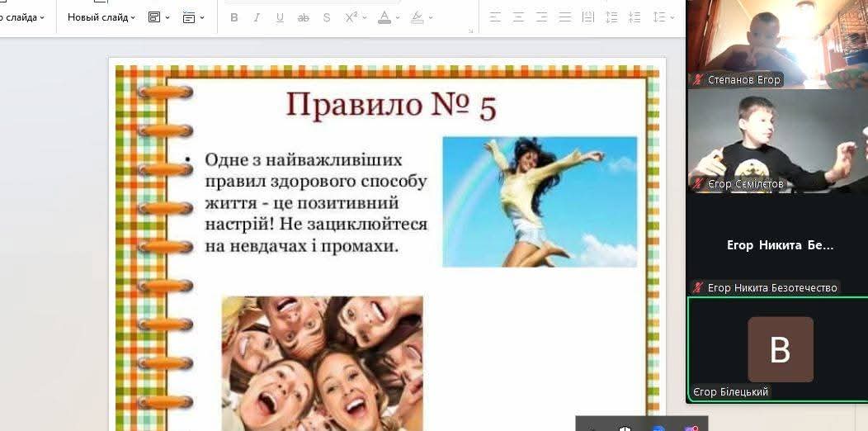Select Степанов Егор's video tile
The height and width of the screenshot is (431, 868).
777,44
